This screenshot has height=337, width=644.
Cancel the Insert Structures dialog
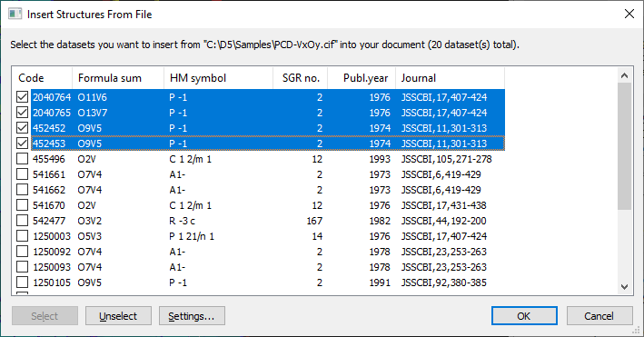pos(599,315)
